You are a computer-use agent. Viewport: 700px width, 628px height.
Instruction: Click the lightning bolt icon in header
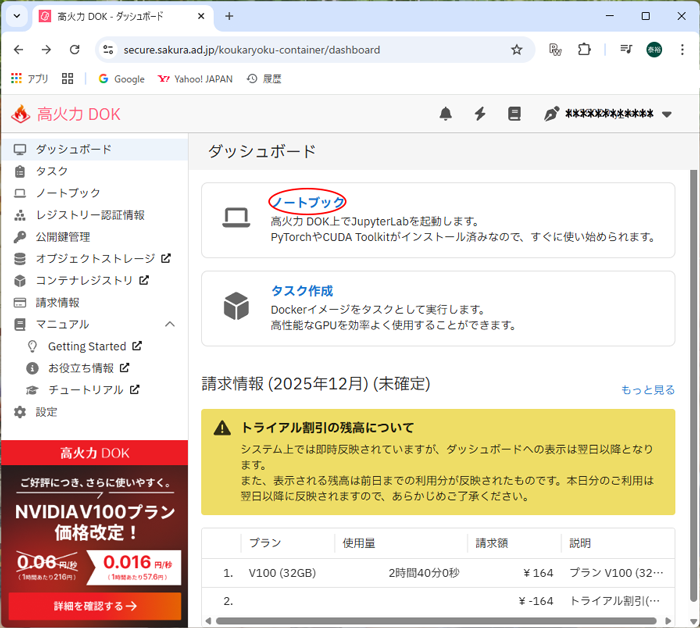(480, 114)
